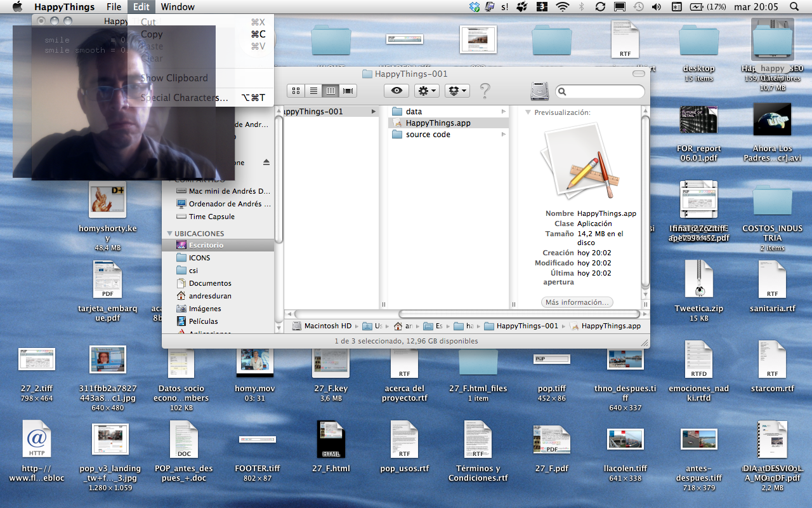Switch Finder to list view
The height and width of the screenshot is (508, 812).
[x=313, y=91]
